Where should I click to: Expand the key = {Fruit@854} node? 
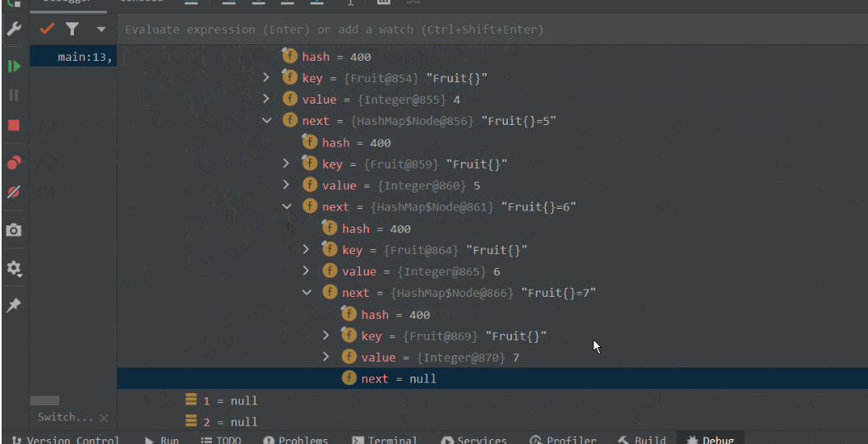point(266,78)
